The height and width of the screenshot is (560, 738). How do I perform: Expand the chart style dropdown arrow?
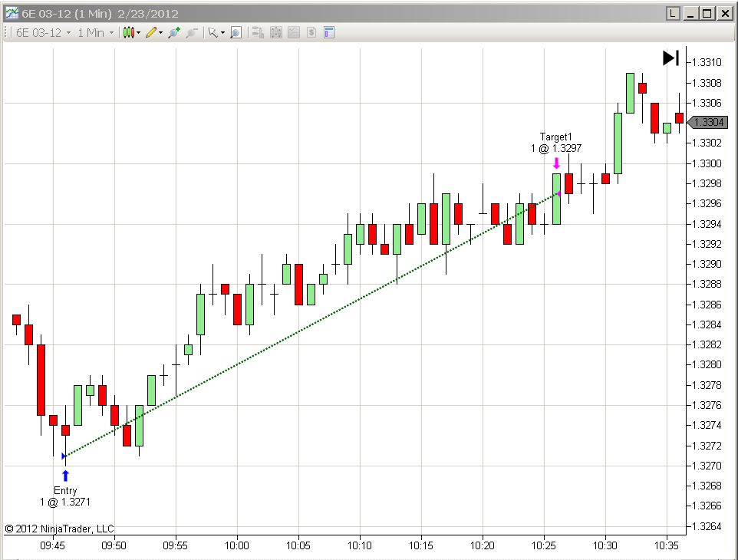139,33
